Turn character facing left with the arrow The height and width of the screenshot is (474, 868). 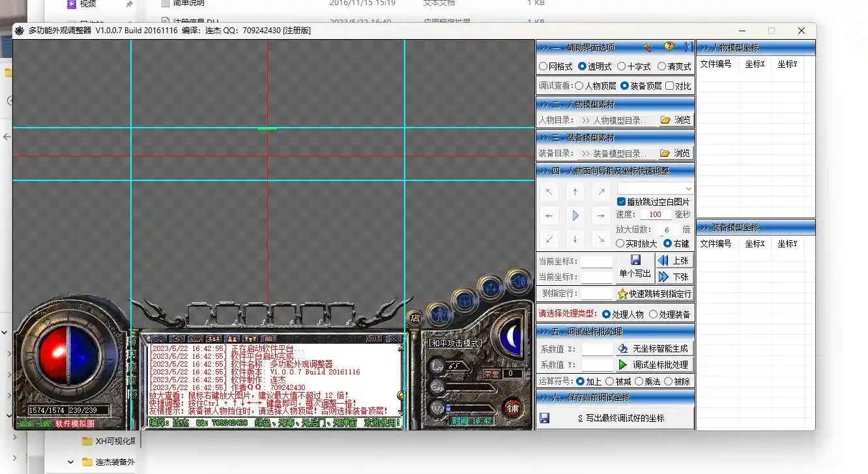tap(549, 216)
